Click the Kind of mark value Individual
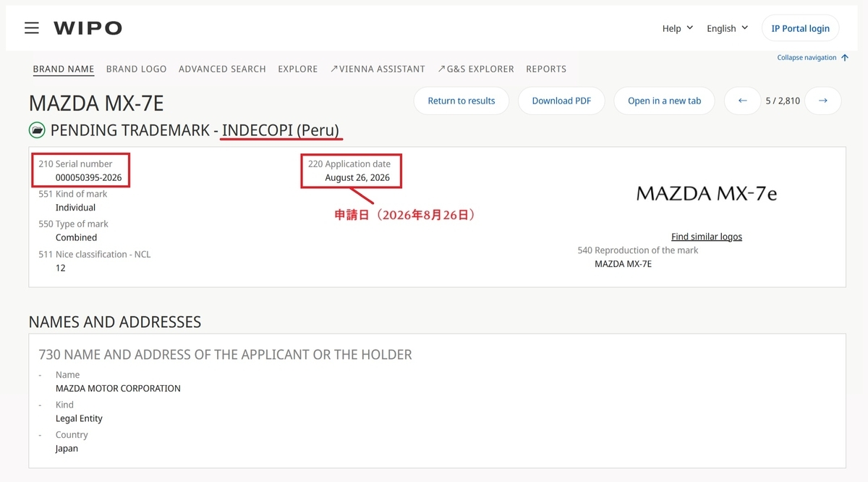The height and width of the screenshot is (482, 868). (x=75, y=208)
